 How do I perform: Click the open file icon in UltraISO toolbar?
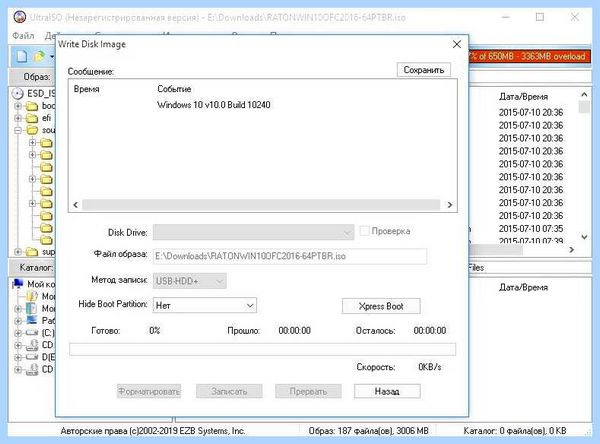coord(39,56)
